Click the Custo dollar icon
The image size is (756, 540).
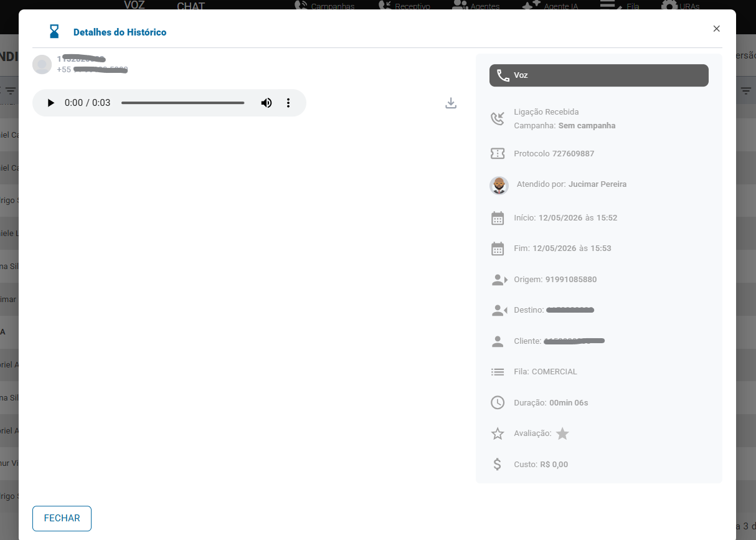pos(497,464)
